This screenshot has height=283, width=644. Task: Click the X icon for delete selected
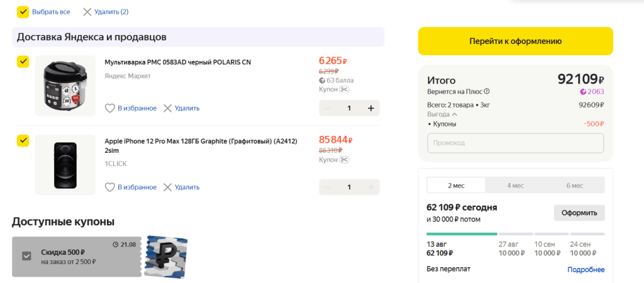[x=87, y=12]
